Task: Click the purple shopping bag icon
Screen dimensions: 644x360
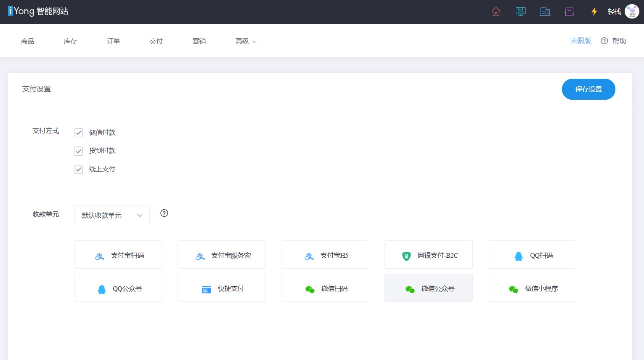Action: [x=569, y=12]
